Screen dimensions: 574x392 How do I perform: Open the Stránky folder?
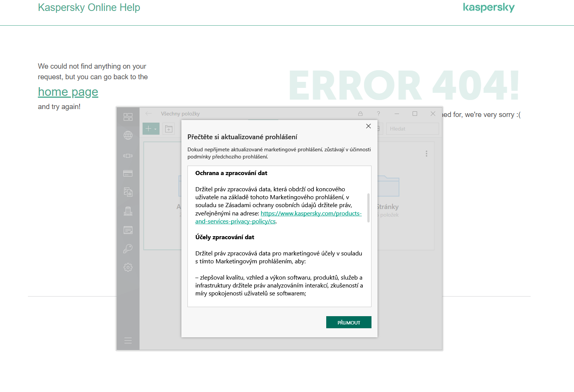[x=388, y=196]
